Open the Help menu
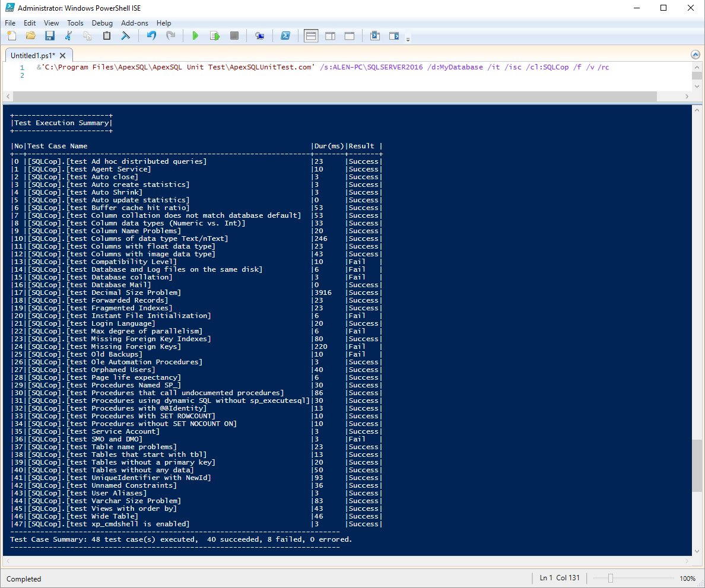 164,23
